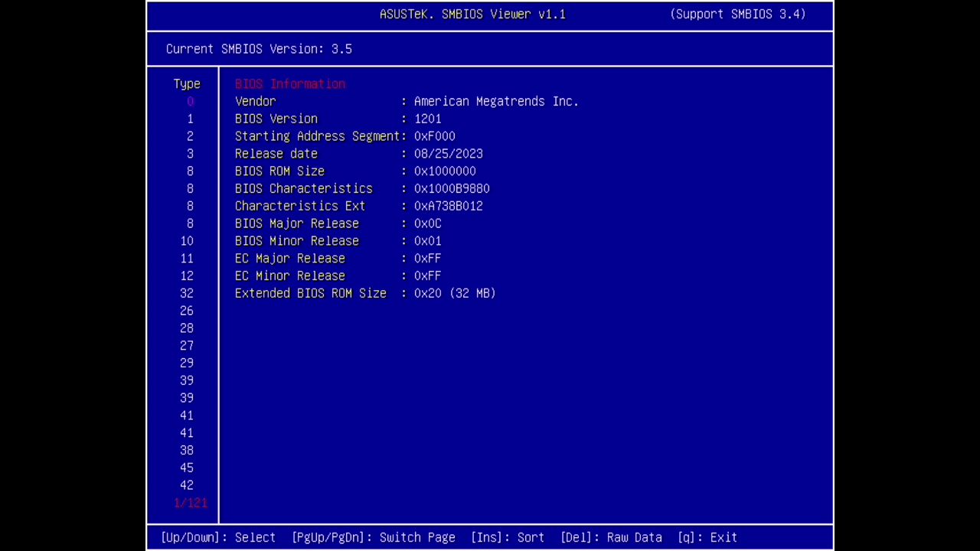Click the (Support SMBIOS 3.4) text

(738, 14)
